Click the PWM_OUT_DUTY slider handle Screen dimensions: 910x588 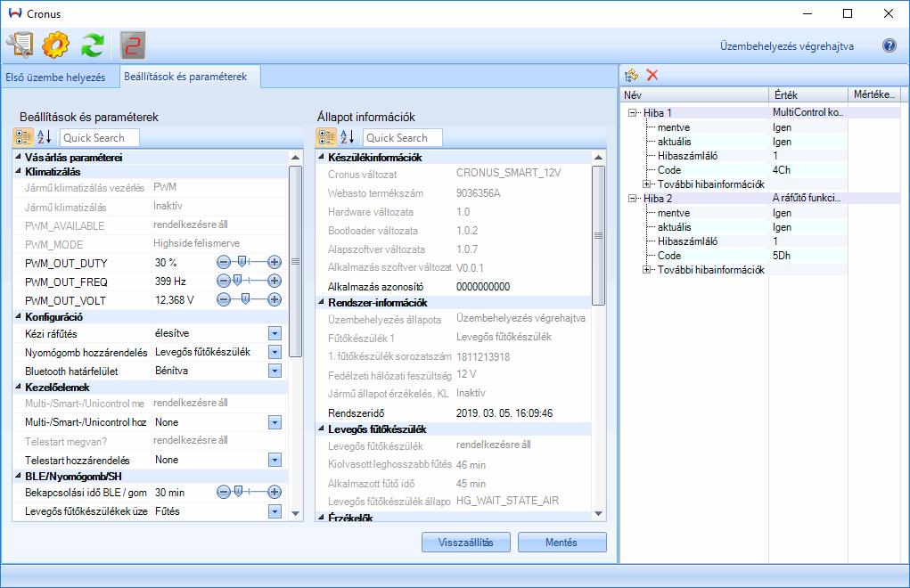tap(242, 262)
